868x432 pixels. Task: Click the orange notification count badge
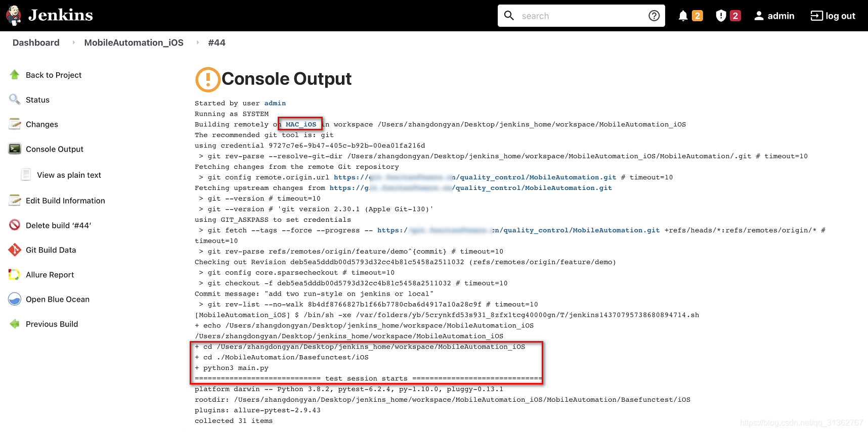(698, 16)
